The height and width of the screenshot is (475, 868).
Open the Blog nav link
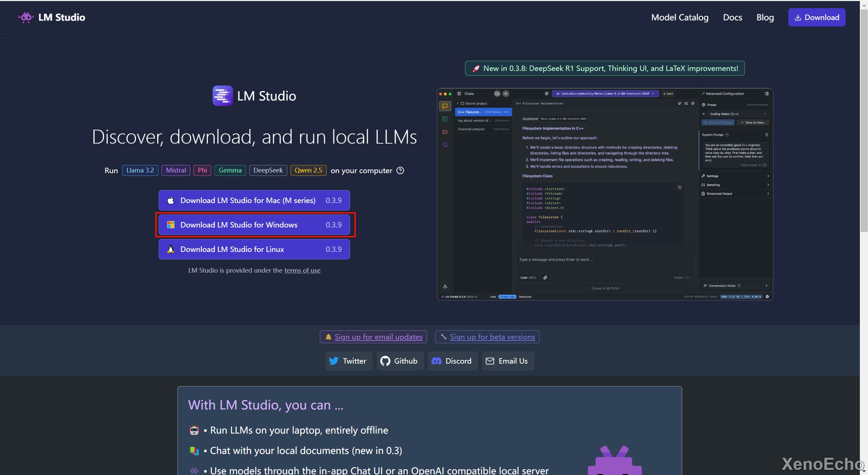pyautogui.click(x=765, y=17)
